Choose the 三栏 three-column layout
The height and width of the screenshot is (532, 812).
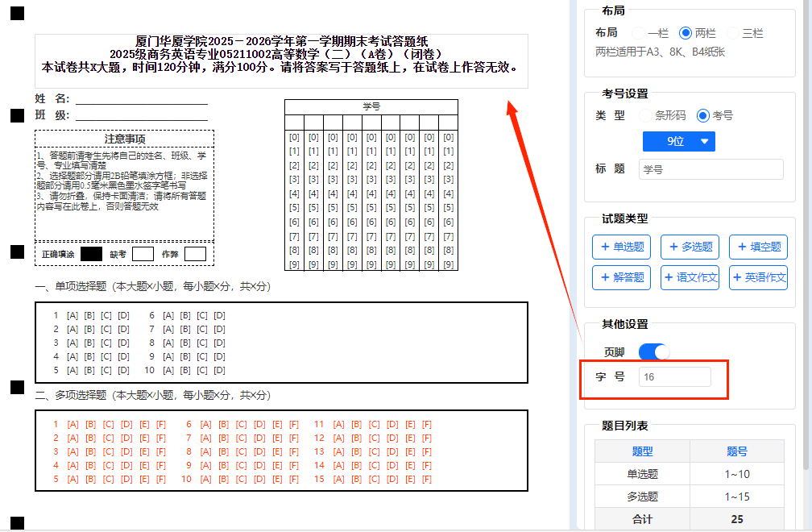(x=733, y=33)
